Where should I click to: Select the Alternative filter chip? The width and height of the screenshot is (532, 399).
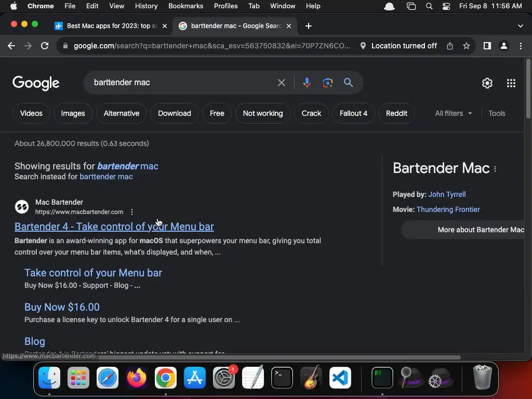(122, 113)
